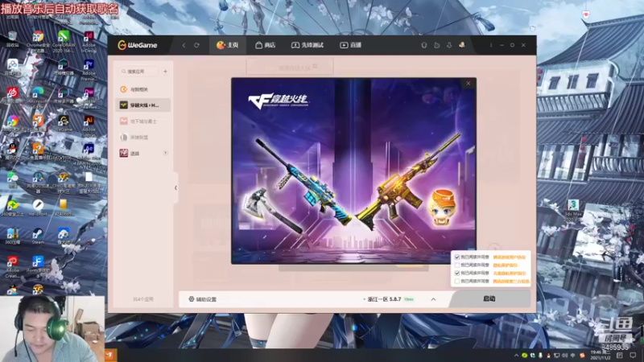Toggle the third 我已阅读并同意 checkbox
The height and width of the screenshot is (362, 644).
[457, 273]
